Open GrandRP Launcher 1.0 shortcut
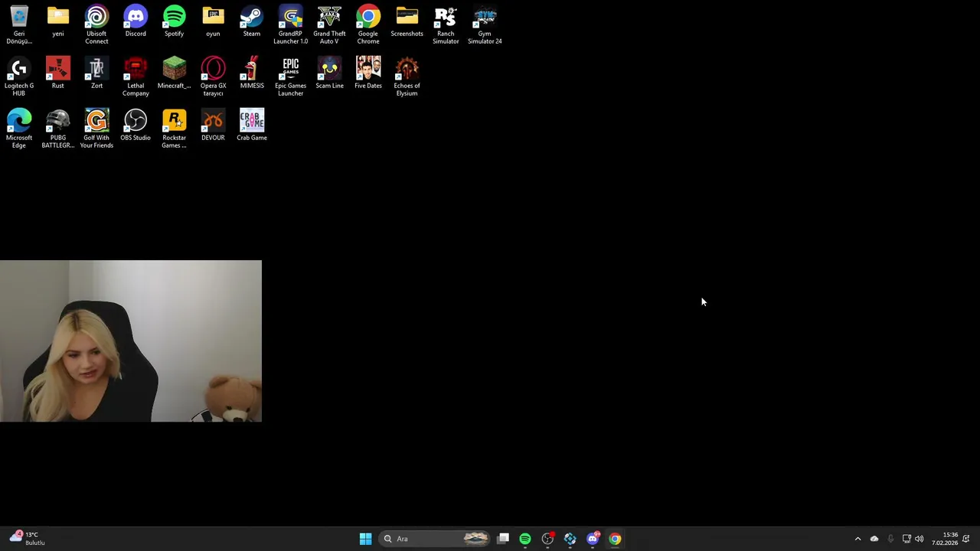The width and height of the screenshot is (980, 551). tap(290, 25)
